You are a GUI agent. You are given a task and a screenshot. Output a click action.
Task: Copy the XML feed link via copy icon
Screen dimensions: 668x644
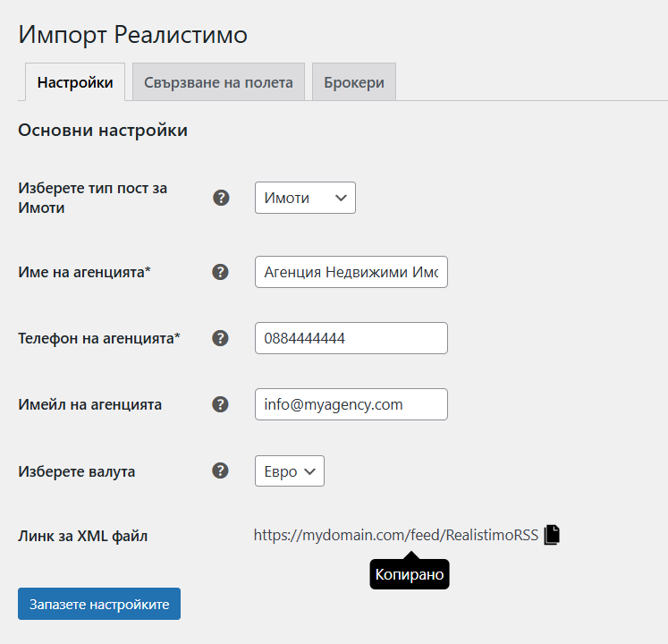(x=552, y=535)
